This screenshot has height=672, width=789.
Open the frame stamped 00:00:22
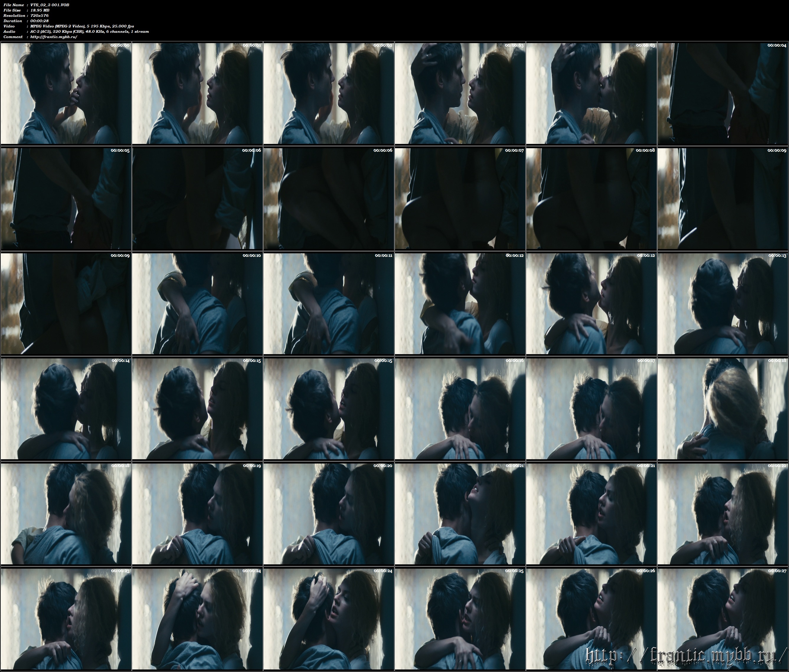(723, 513)
